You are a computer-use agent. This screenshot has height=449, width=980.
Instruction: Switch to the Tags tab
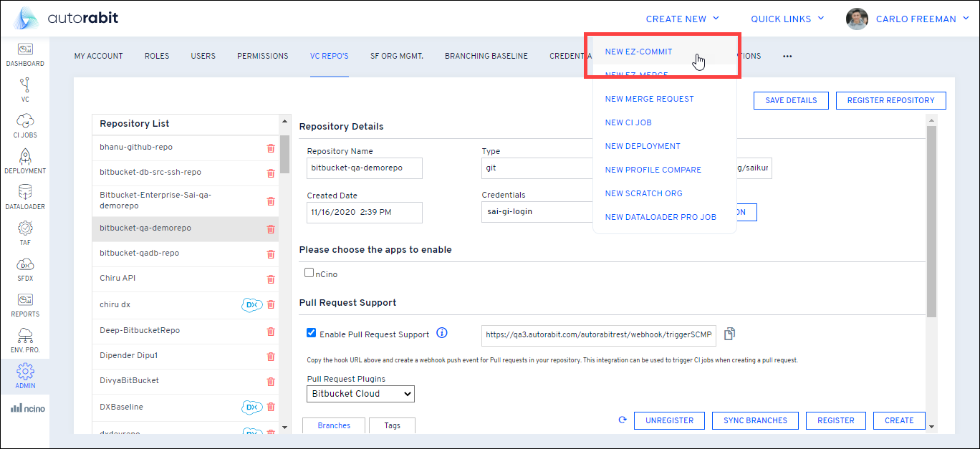tap(392, 425)
